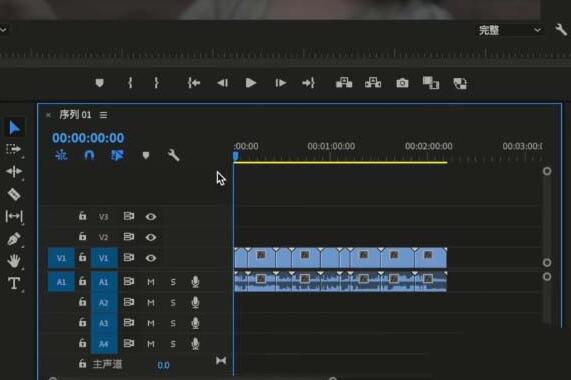The image size is (571, 380).
Task: Click the Extract button
Action: (373, 83)
